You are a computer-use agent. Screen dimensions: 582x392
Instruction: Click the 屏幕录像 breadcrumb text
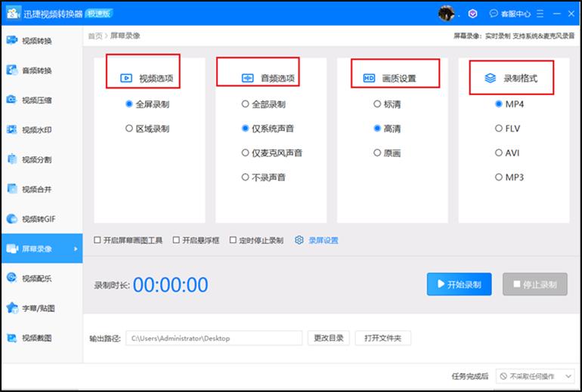point(125,36)
